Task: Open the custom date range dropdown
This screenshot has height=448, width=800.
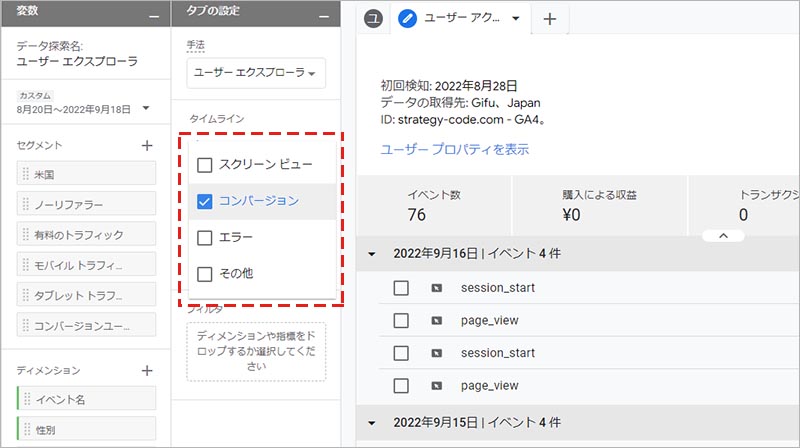Action: (145, 108)
